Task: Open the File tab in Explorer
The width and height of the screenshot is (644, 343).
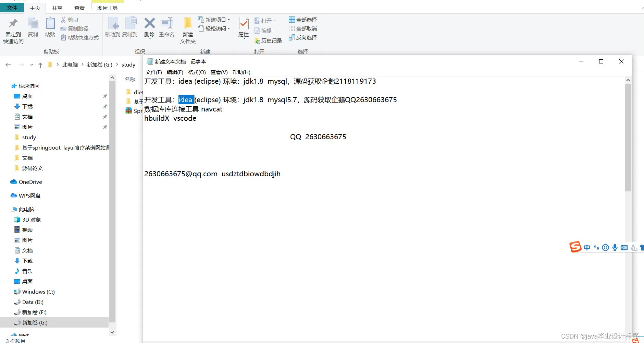Action: click(12, 8)
